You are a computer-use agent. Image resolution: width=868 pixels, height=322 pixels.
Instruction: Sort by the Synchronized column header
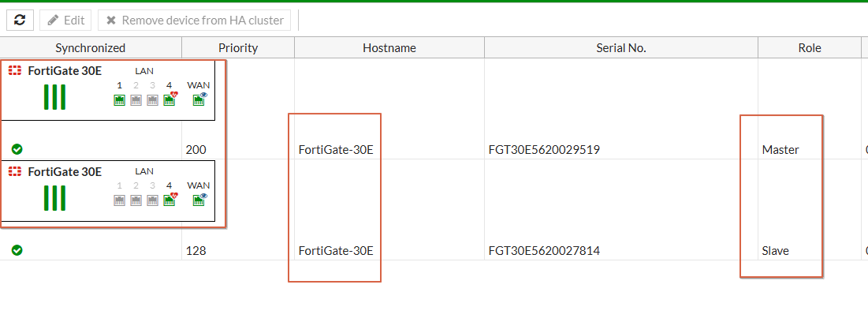pos(90,47)
